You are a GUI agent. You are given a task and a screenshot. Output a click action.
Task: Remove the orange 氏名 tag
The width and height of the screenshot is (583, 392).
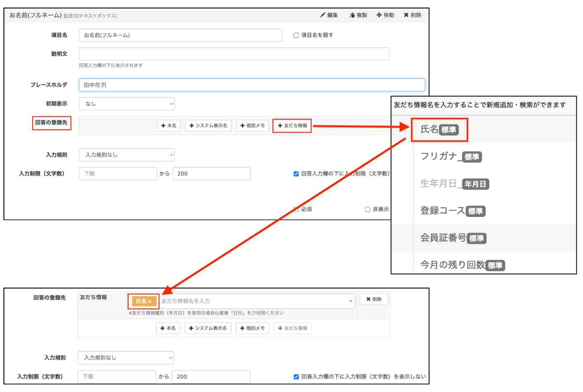[150, 302]
